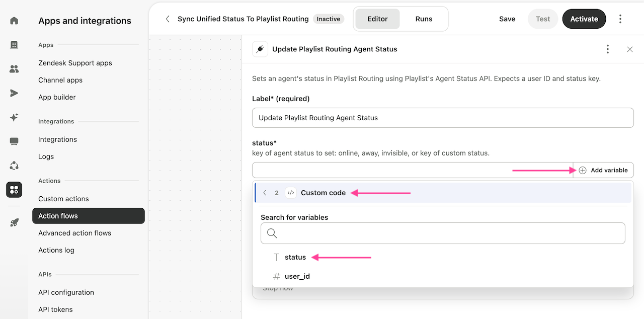Screen dimensions: 644x319
Task: Switch to the Runs tab
Action: click(424, 19)
